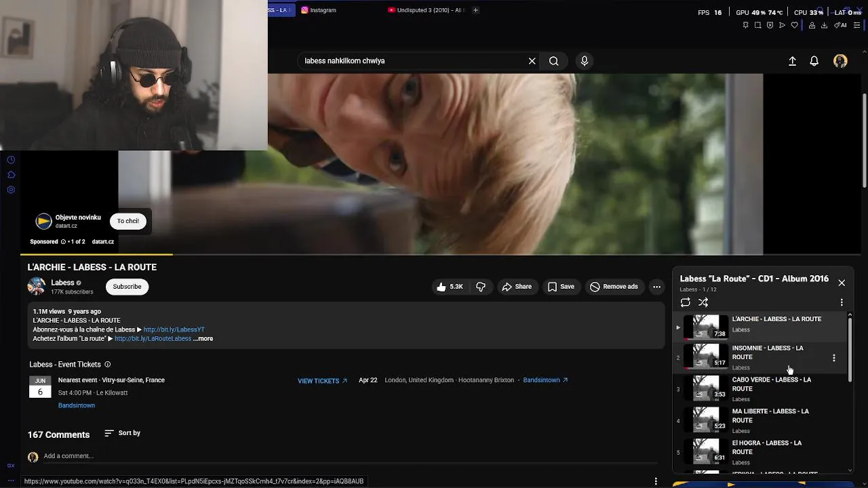The image size is (868, 488).
Task: Open the YouTube account avatar menu
Action: coord(840,61)
